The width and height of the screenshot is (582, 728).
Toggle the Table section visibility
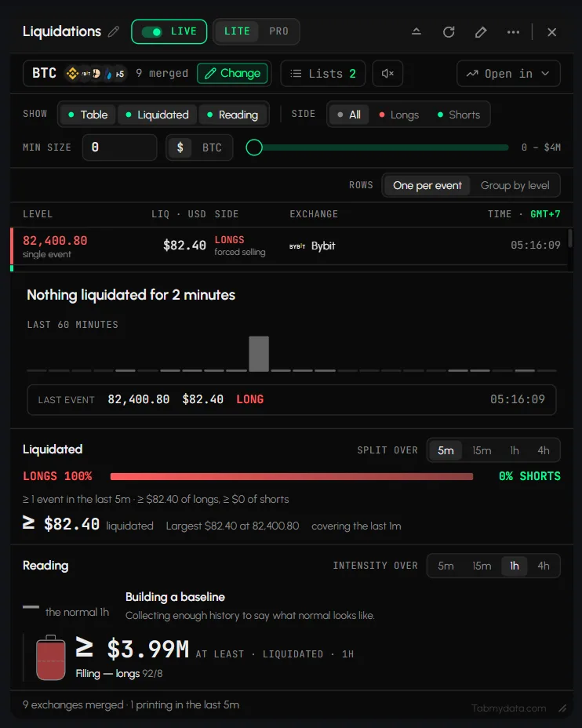click(x=88, y=115)
